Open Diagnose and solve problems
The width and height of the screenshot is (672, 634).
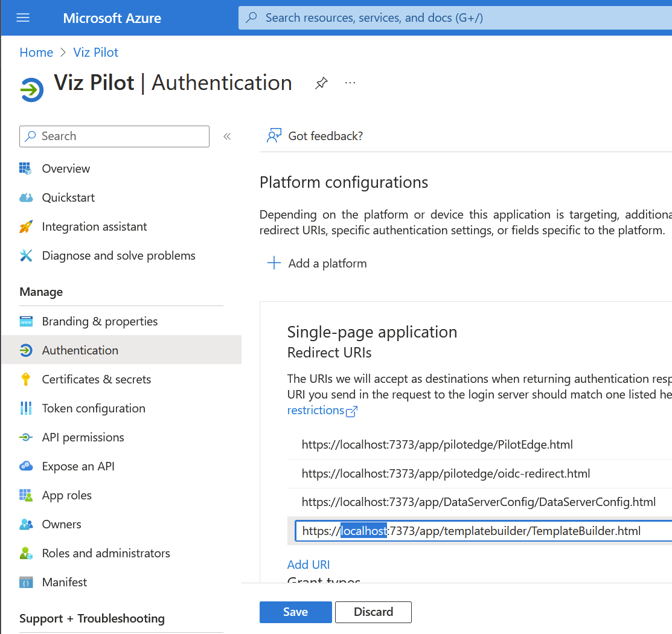tap(118, 255)
